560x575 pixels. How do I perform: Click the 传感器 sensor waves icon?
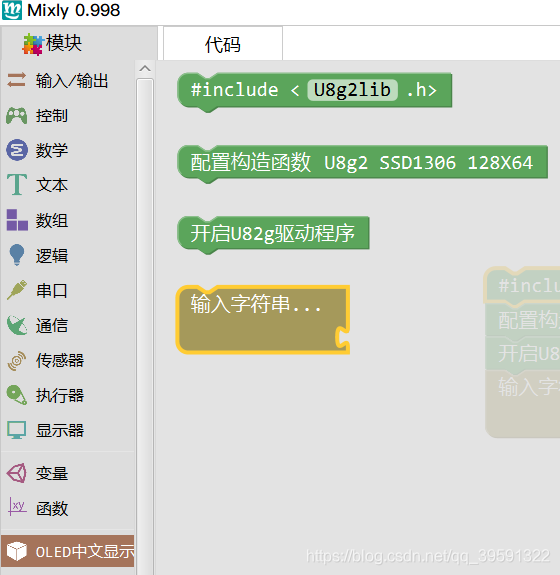17,360
